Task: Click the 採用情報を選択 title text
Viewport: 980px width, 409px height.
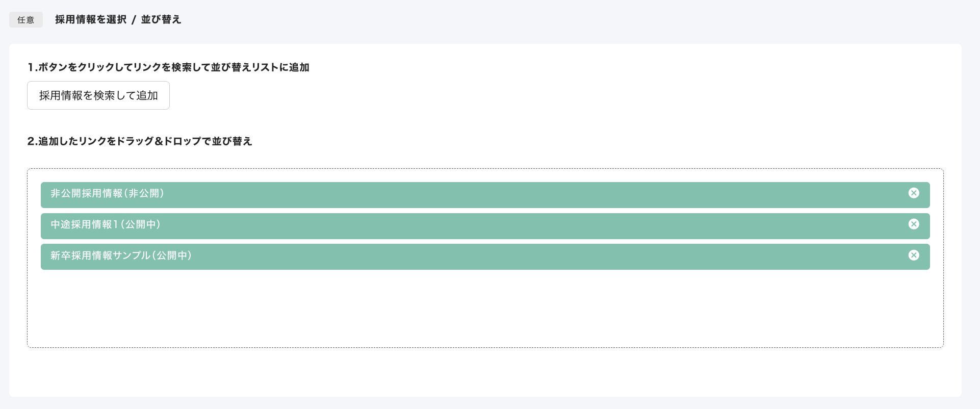Action: tap(91, 19)
